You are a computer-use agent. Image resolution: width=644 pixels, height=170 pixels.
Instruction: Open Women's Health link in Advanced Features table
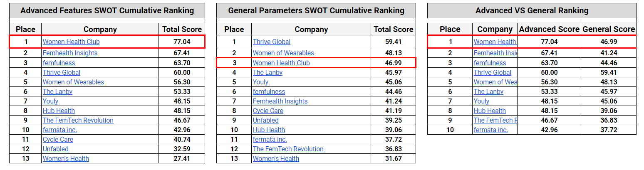[x=66, y=158]
